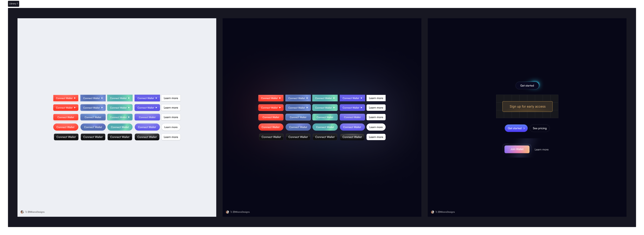Click the X logo beside @MiranoDesigns in light frame
The width and height of the screenshot is (644, 235).
[26, 212]
